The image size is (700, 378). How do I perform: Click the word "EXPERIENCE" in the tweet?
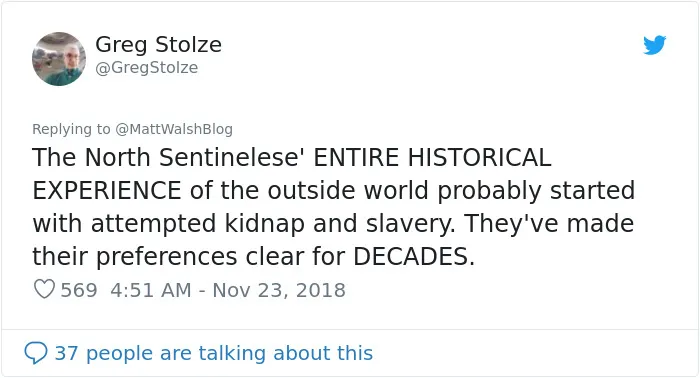107,191
